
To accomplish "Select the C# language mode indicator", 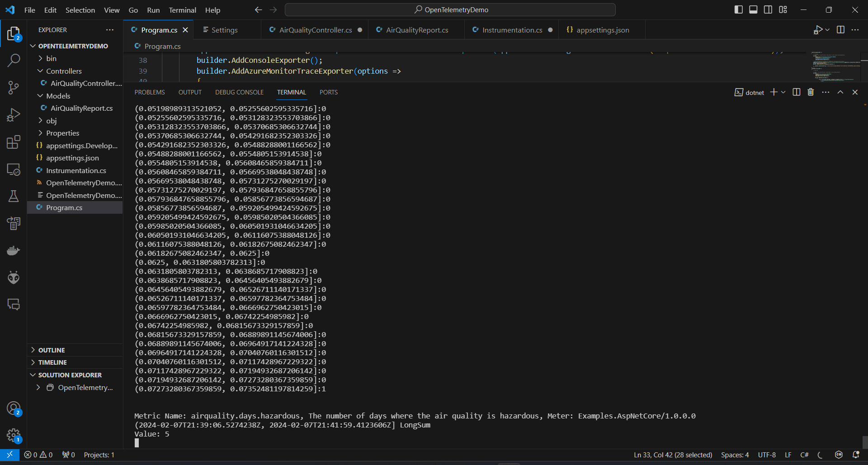I will click(x=805, y=455).
